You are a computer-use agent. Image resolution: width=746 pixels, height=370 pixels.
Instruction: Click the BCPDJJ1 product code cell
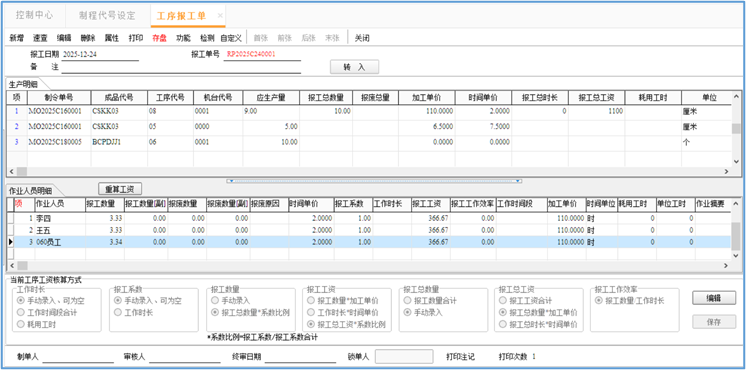(x=119, y=142)
